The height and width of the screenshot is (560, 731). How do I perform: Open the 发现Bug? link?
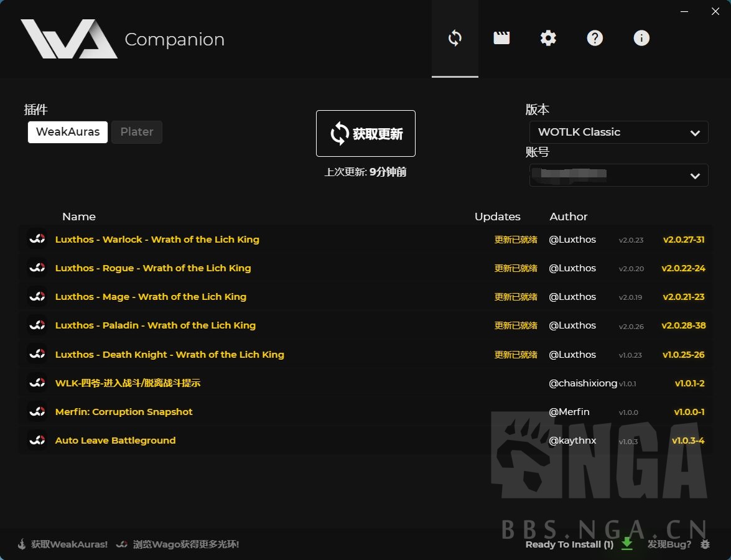pos(670,544)
